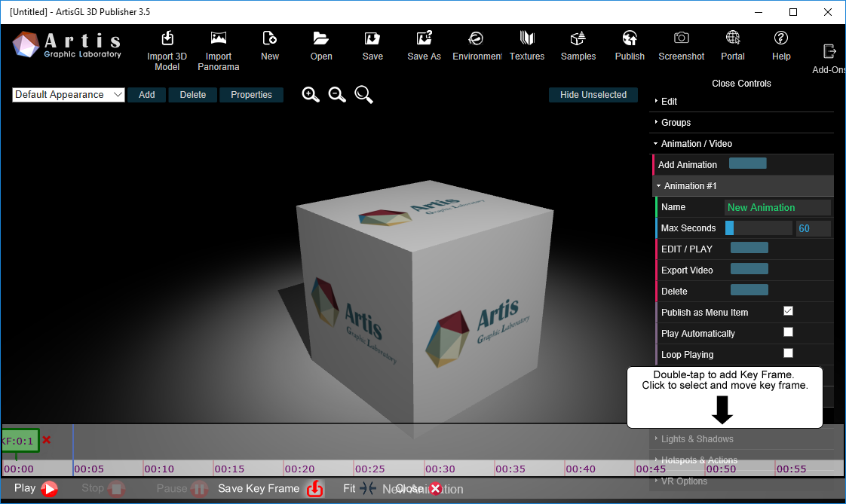Screen dimensions: 846x504
Task: Fit the timeline to view
Action: click(x=368, y=488)
